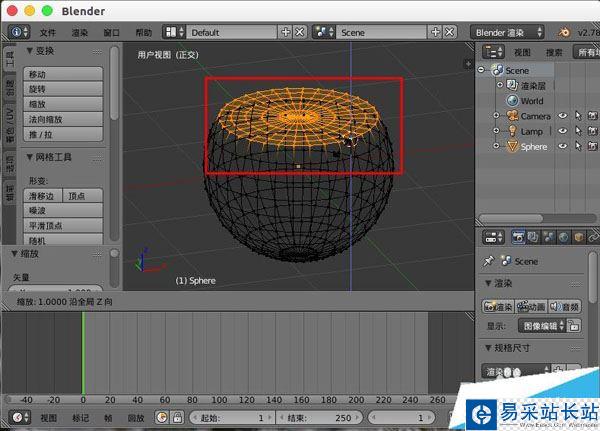Open the outliner 视图 menu

522,52
